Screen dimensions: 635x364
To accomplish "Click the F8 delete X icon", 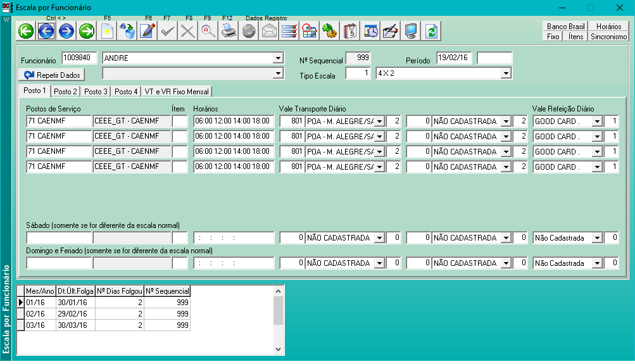I will 188,31.
